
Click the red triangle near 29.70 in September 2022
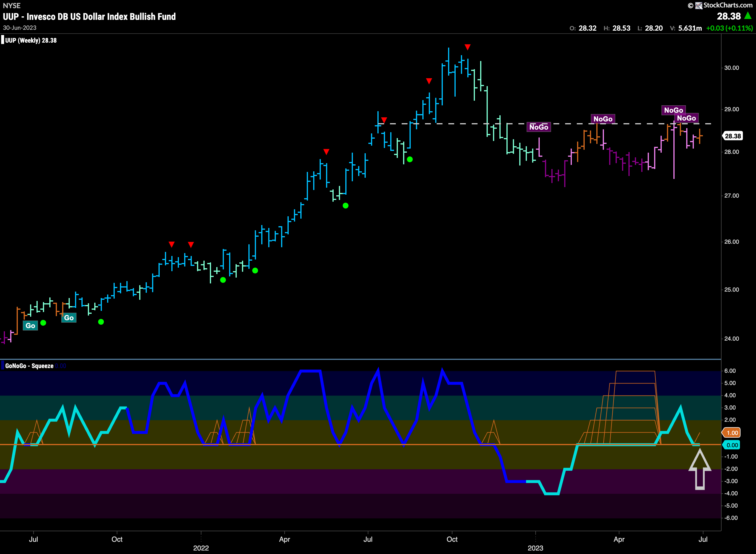[x=429, y=81]
